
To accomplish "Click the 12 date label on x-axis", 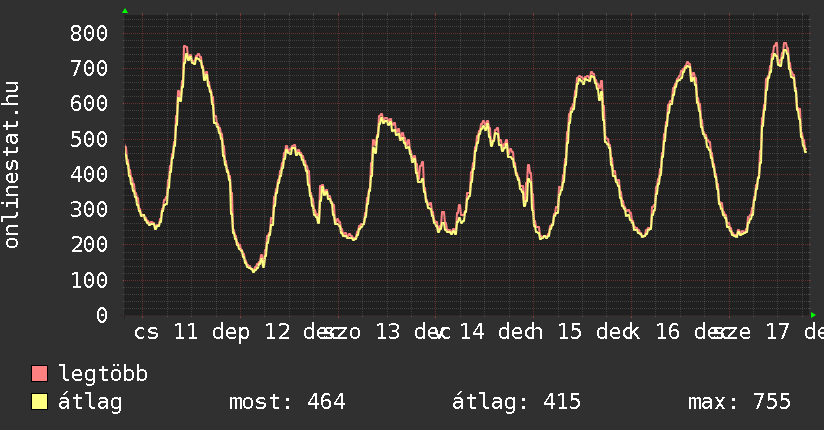I will click(x=281, y=331).
